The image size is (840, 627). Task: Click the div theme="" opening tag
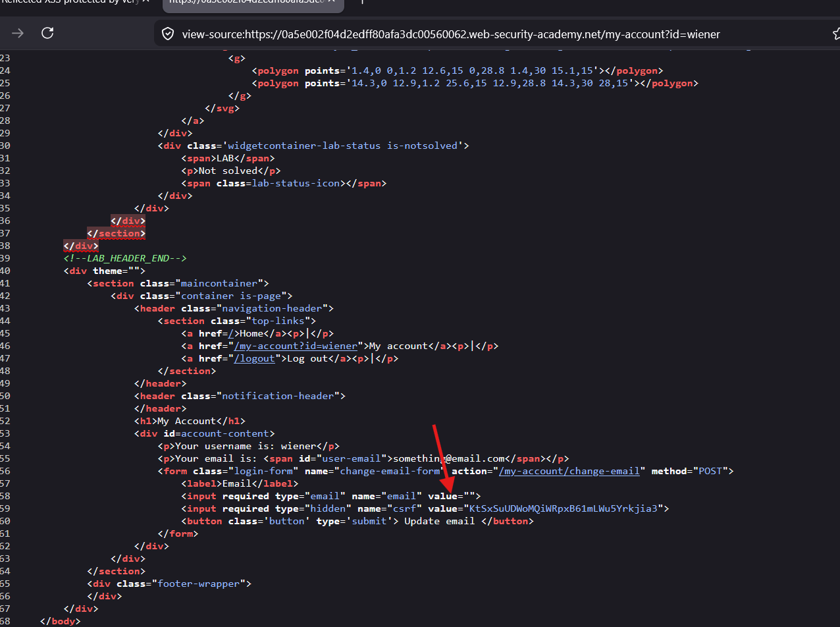tap(105, 271)
